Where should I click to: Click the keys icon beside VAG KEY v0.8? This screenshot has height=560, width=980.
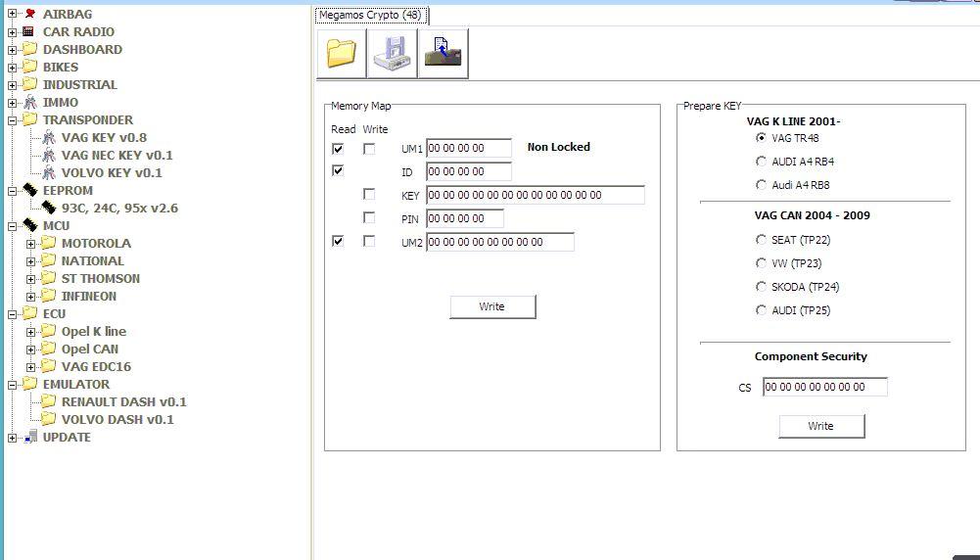48,138
